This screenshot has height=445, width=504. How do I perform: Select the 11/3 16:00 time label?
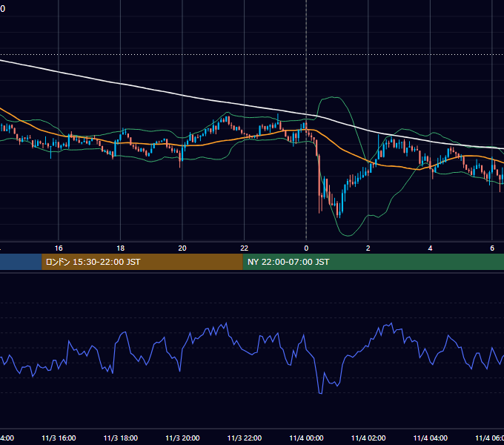click(x=59, y=438)
